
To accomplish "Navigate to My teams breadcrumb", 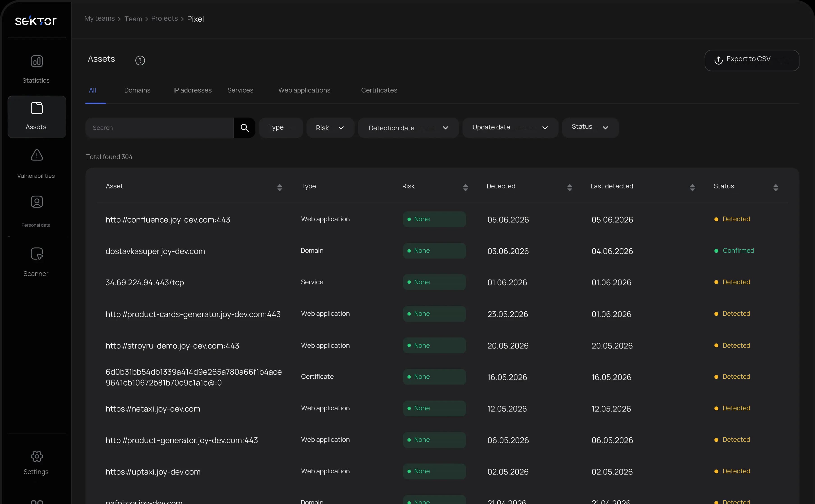I will pyautogui.click(x=99, y=19).
